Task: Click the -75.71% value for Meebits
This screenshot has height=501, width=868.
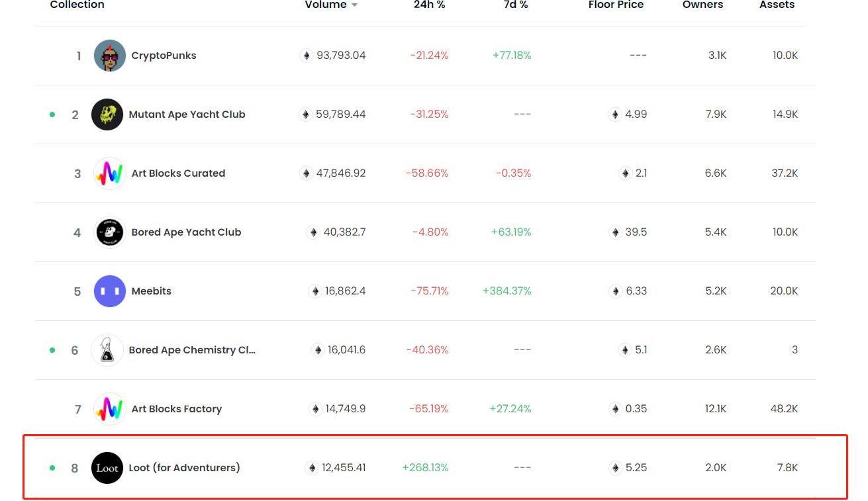Action: click(x=429, y=291)
